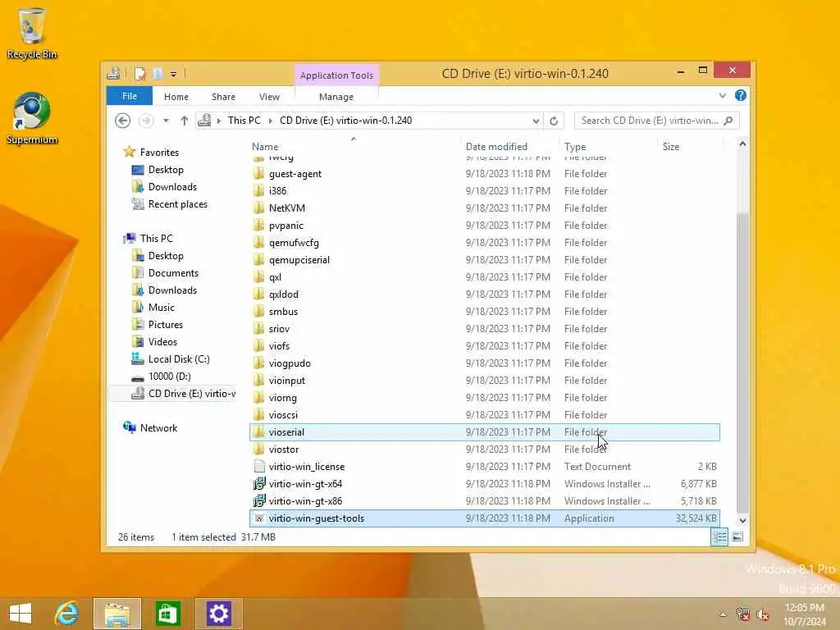
Task: Open Recent places in Favorites
Action: 178,204
